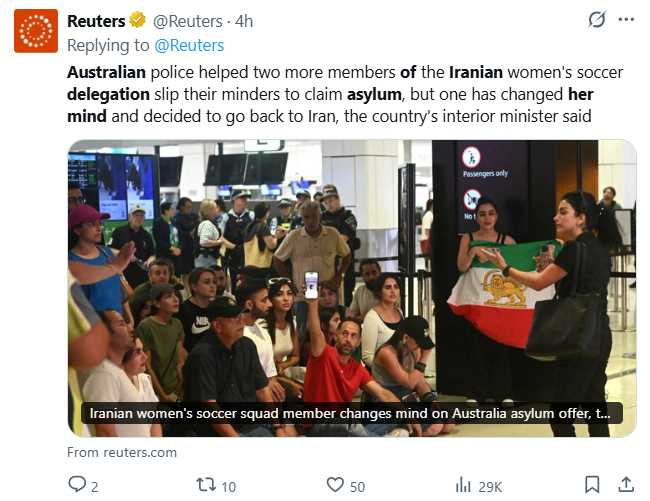Click the 50 likes count
The width and height of the screenshot is (650, 501).
coord(357,487)
